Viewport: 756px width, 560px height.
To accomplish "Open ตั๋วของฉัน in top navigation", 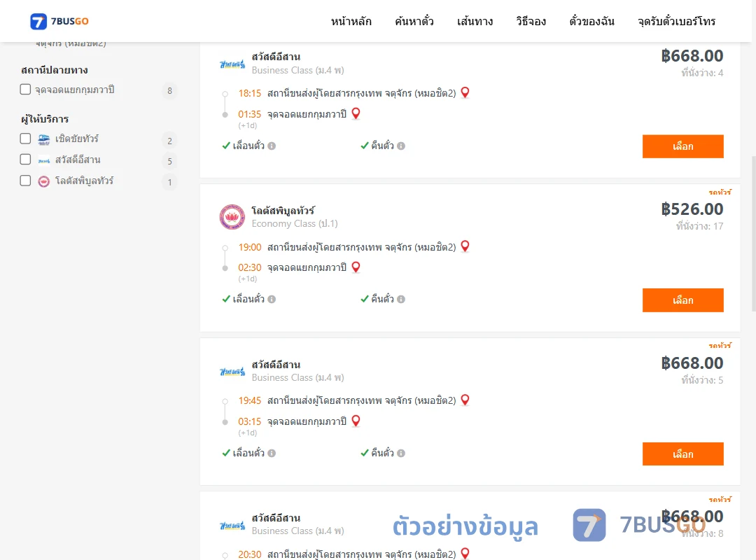I will click(x=591, y=21).
